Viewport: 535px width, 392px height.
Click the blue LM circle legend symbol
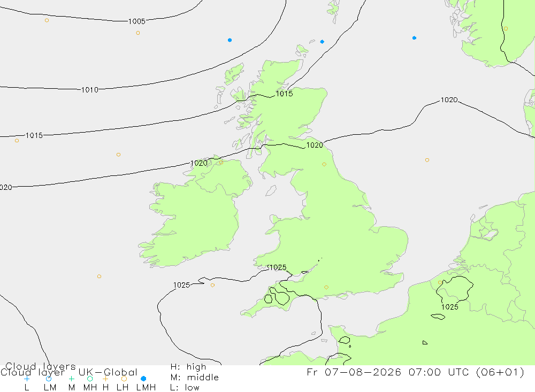coord(49,379)
